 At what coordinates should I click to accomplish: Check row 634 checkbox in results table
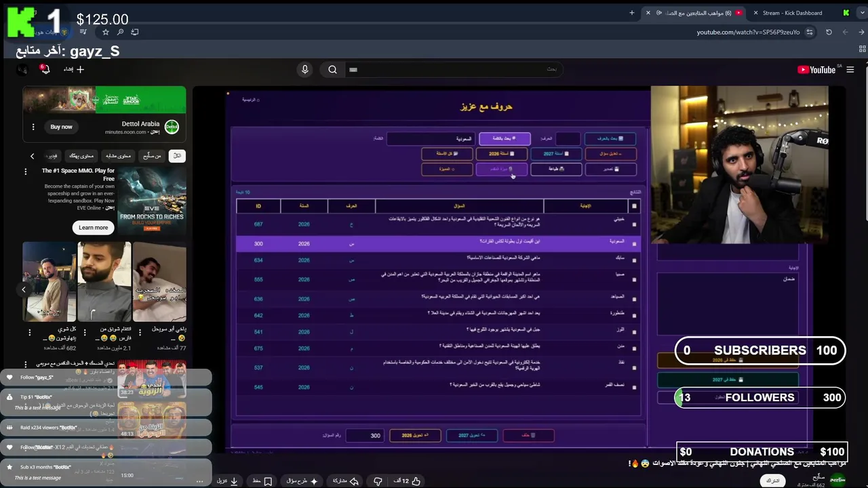(x=634, y=260)
